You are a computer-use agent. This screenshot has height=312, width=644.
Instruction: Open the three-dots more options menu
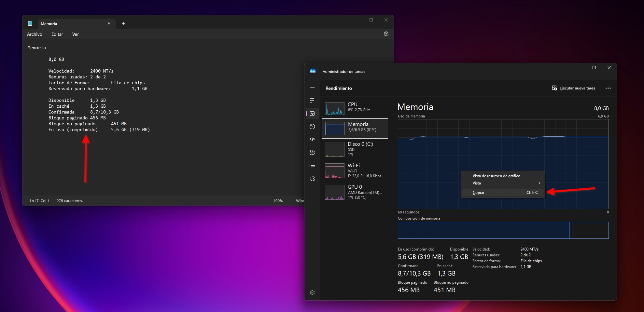[608, 88]
